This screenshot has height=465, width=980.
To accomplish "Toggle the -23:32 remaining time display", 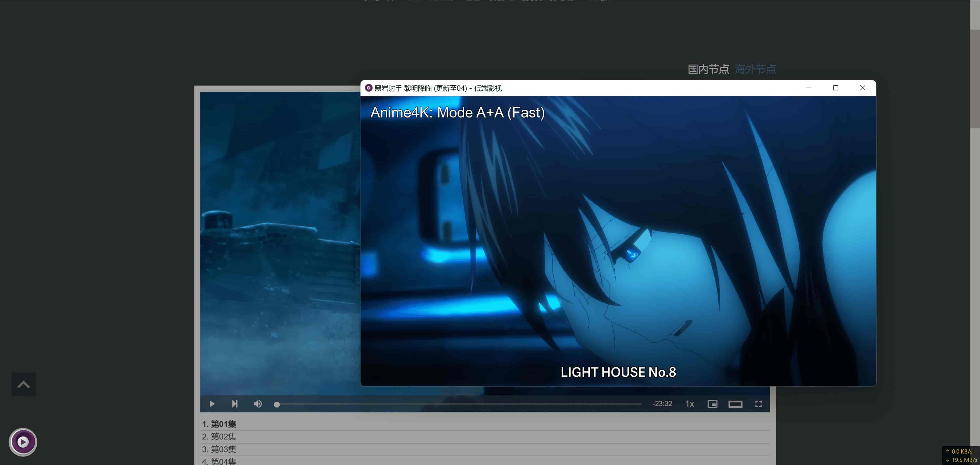I will 662,404.
